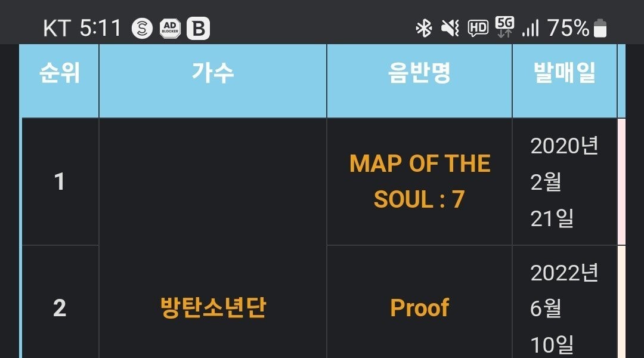
Task: Tap the 5G network indicator
Action: click(x=504, y=27)
